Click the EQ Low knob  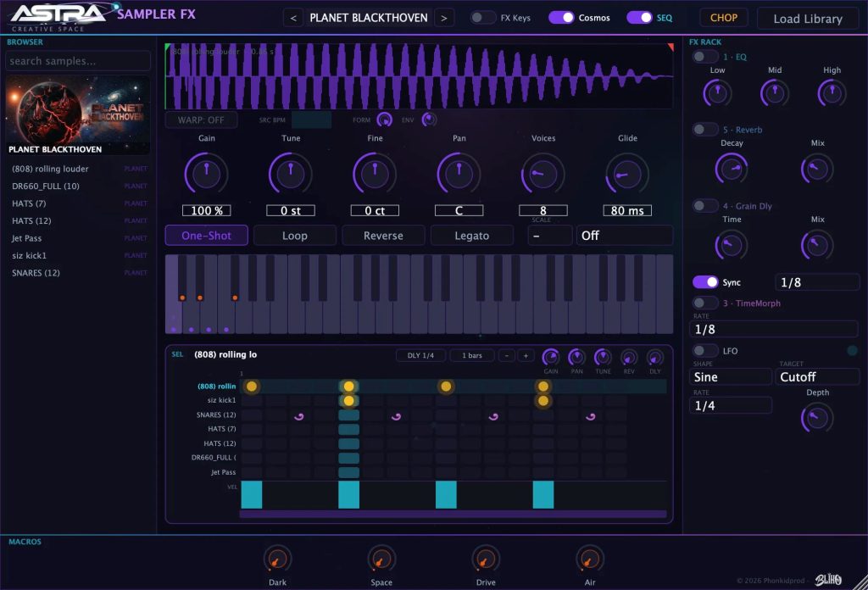pos(717,93)
